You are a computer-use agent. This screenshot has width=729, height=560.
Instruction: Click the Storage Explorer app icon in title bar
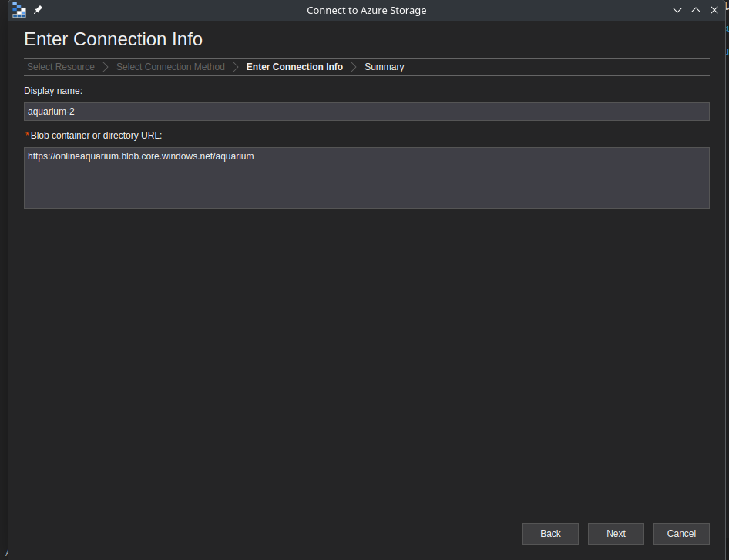19,10
